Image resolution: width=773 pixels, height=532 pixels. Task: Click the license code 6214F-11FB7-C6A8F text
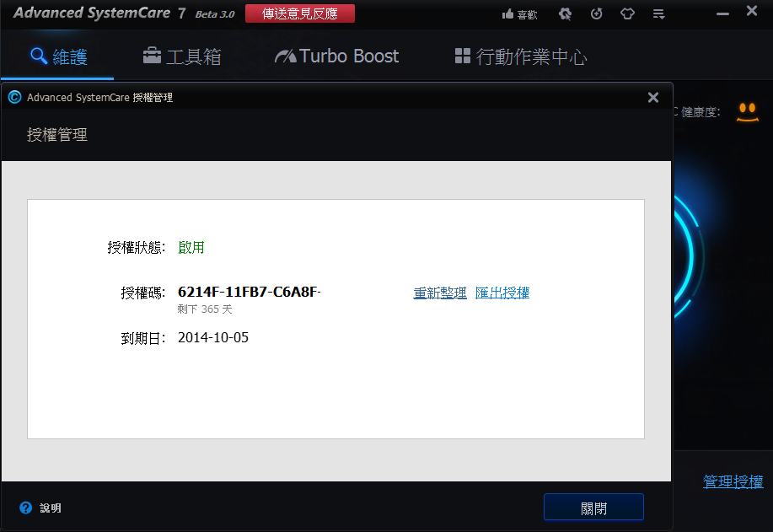point(250,292)
